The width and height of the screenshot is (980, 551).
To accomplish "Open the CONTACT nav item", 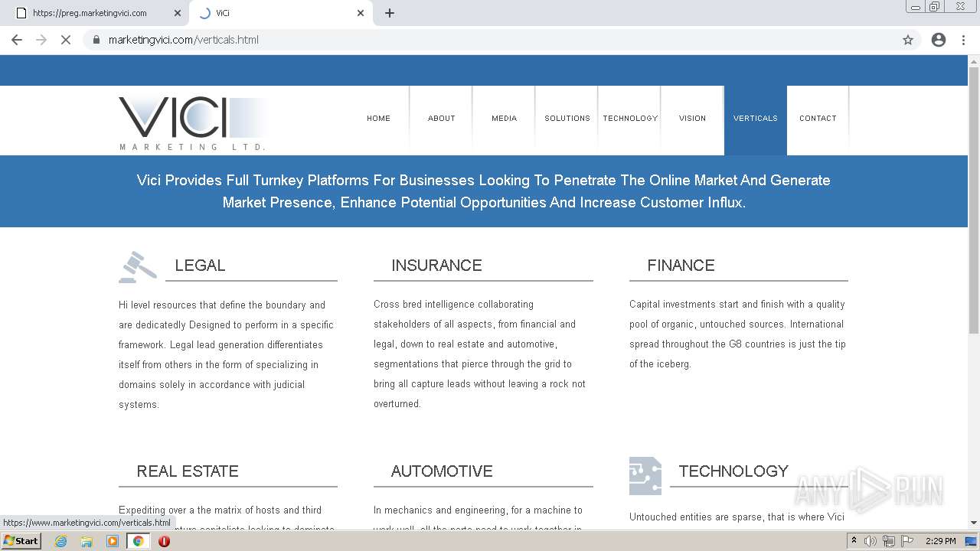I will coord(818,119).
